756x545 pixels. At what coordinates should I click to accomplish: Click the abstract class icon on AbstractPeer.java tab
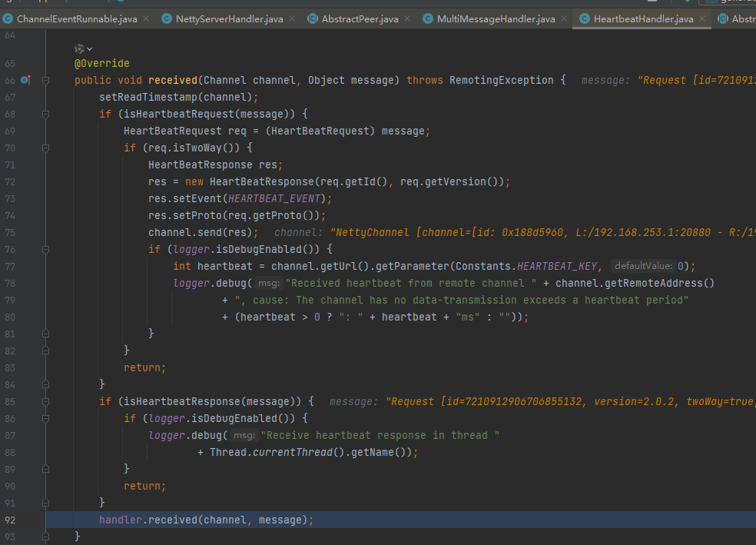pyautogui.click(x=313, y=18)
